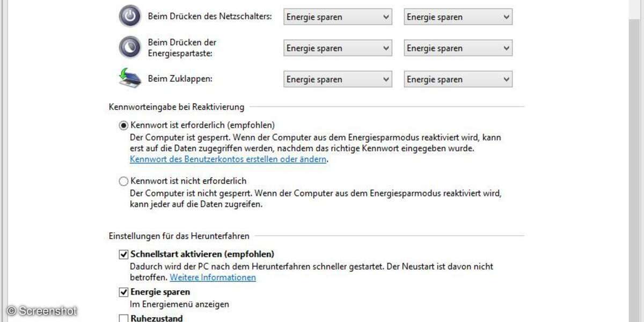Toggle 'Schnellstart aktivieren (empfohlen)' checkbox
The width and height of the screenshot is (644, 322).
pyautogui.click(x=124, y=254)
